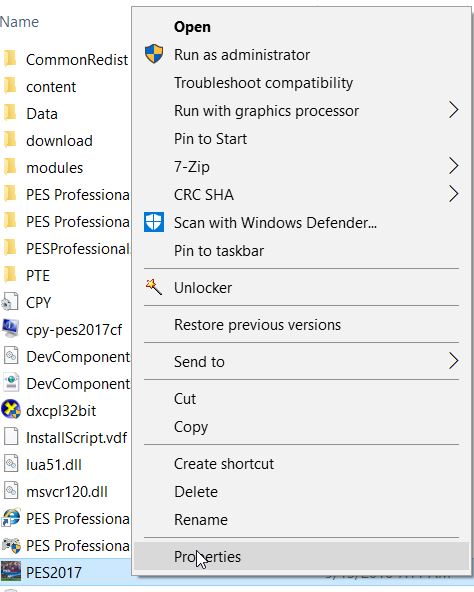
Task: Choose Copy from the context menu
Action: (301, 427)
